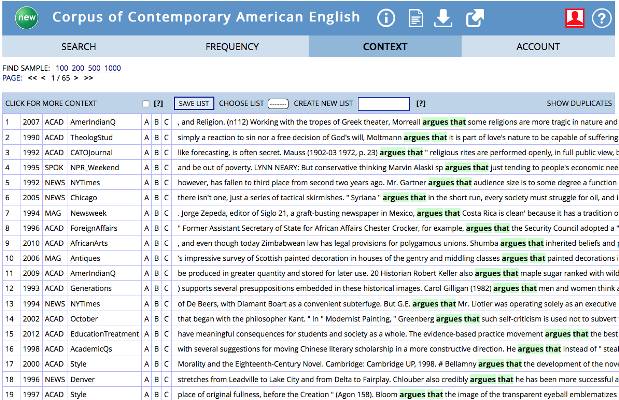619x400 pixels.
Task: Click the red user profile icon
Action: point(574,18)
